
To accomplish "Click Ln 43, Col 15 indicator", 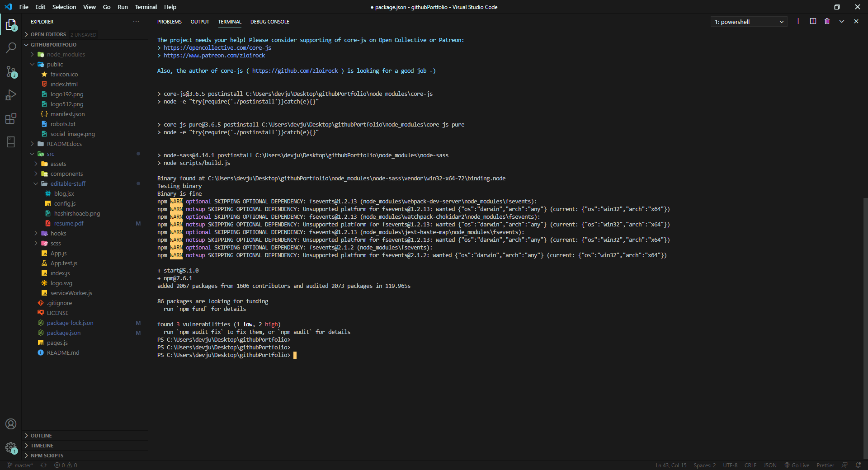I will tap(671, 465).
